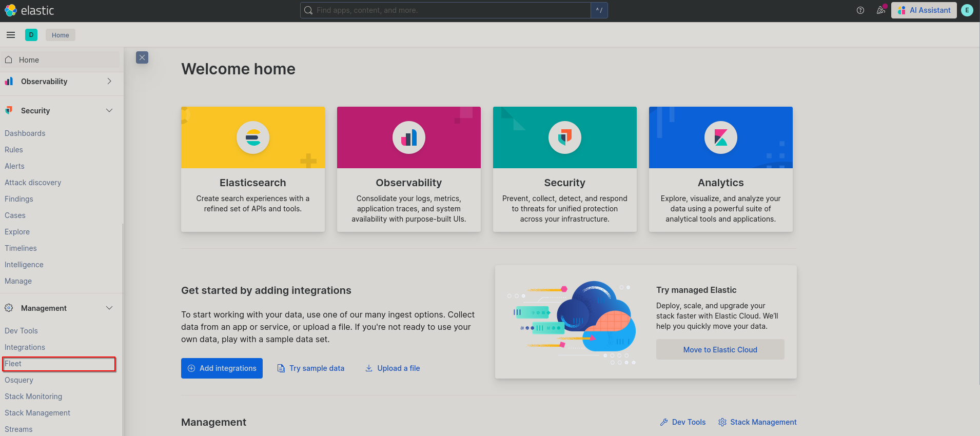Close the side navigation with X button

tap(142, 57)
